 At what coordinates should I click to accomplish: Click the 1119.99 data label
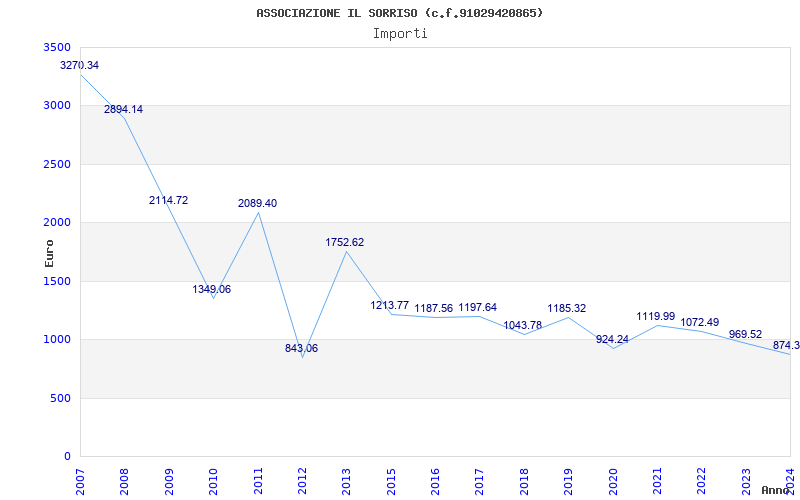[656, 316]
